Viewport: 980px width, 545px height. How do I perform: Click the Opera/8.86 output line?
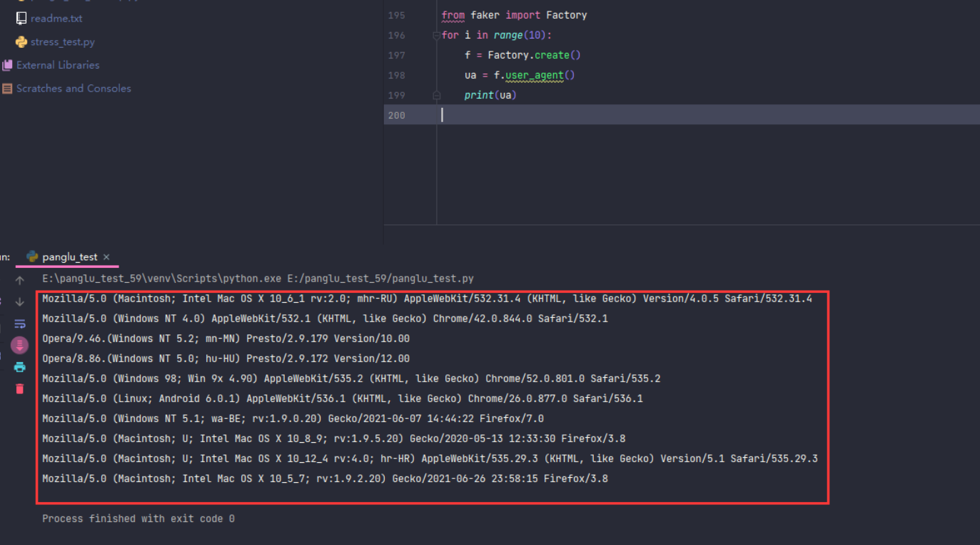pyautogui.click(x=226, y=359)
